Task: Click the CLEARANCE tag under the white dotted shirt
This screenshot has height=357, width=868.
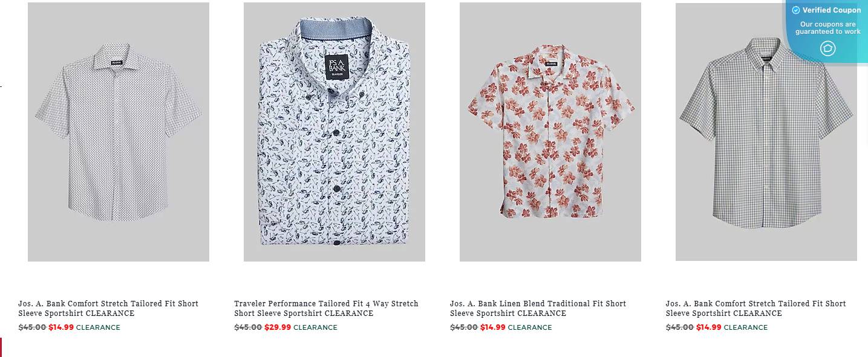Action: point(98,327)
